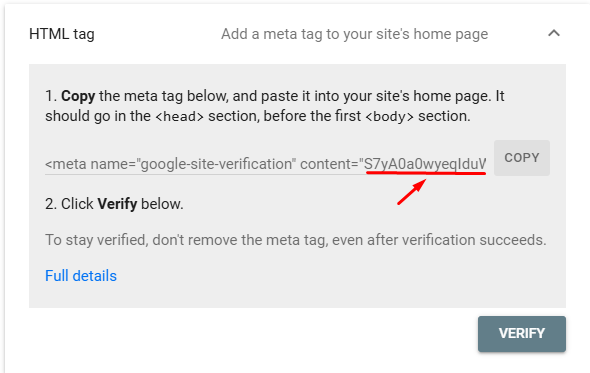Click the content= attribute text
This screenshot has width=590, height=373.
330,164
